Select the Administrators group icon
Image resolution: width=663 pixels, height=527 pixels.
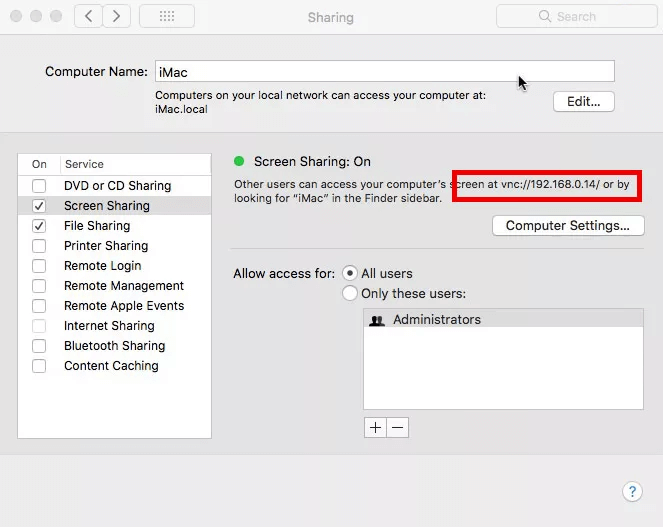click(377, 320)
